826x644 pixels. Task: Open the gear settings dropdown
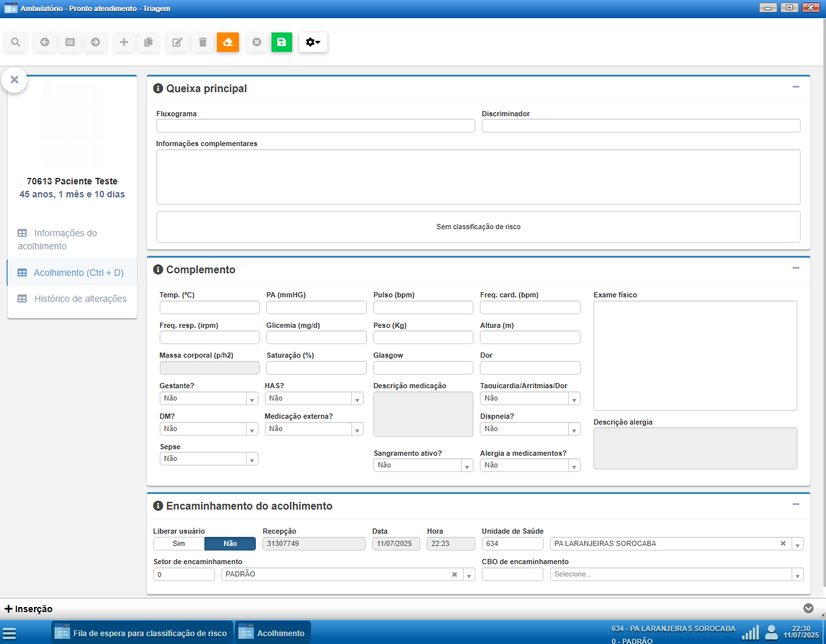(x=313, y=42)
